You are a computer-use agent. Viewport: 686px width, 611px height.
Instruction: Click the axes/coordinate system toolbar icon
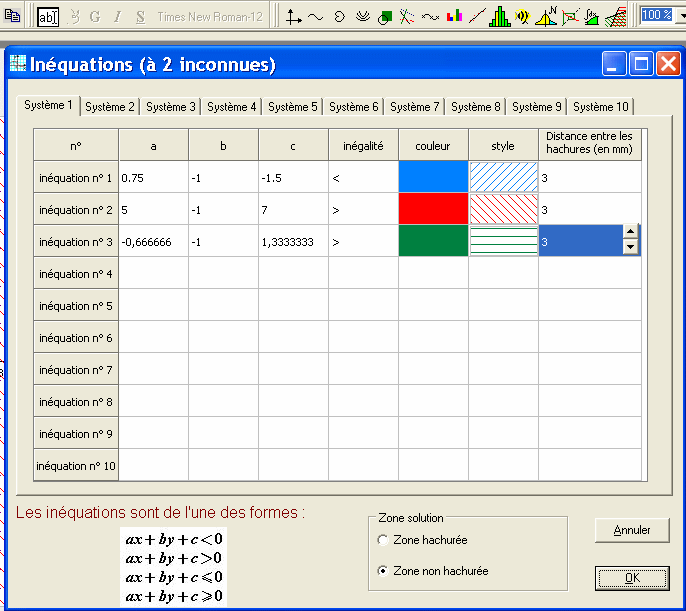click(x=293, y=16)
